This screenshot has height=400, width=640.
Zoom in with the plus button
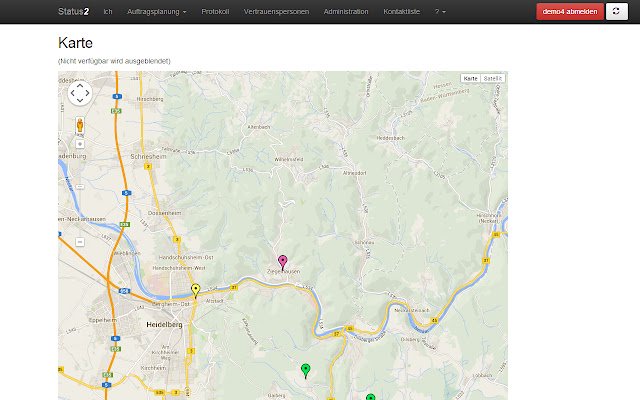80,144
